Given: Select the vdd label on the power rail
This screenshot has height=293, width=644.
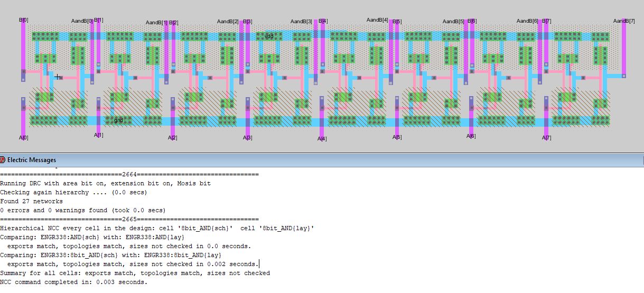Looking at the screenshot, I should (x=269, y=36).
